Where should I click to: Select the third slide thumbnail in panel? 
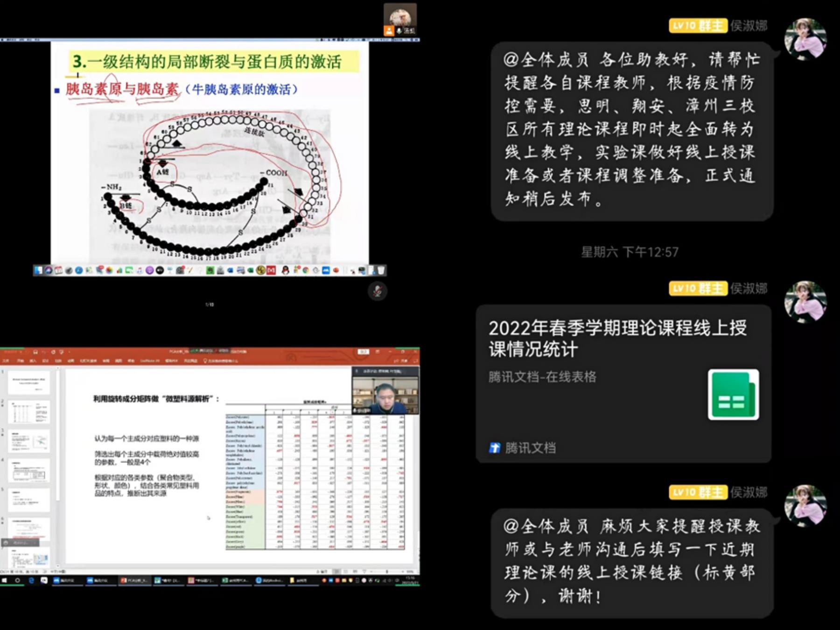[29, 441]
